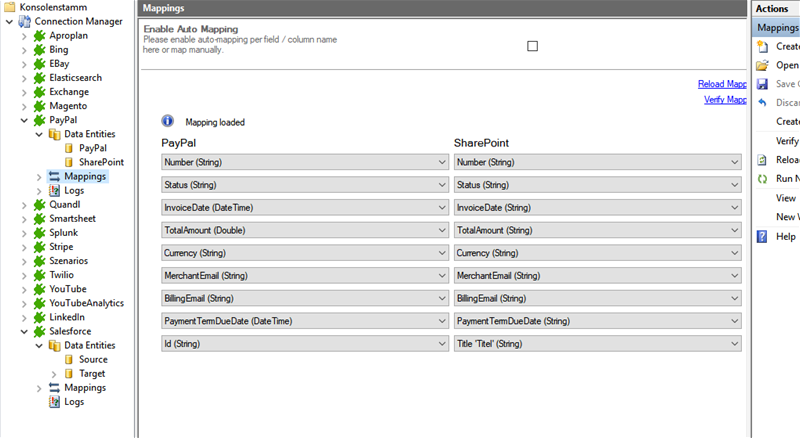Click the Reload Mapping link
Viewport: 800px width, 438px height.
click(x=722, y=84)
